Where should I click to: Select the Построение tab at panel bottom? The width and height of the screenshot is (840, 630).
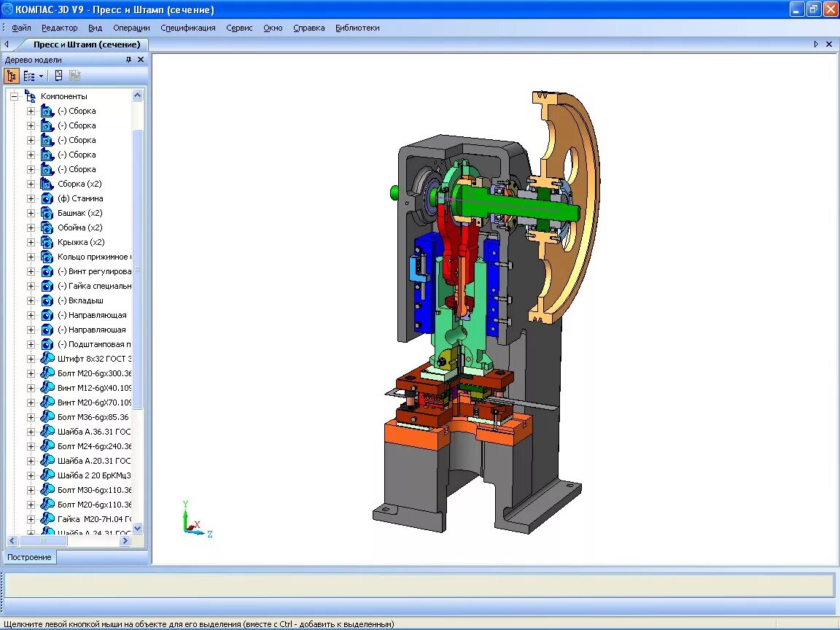(x=29, y=557)
